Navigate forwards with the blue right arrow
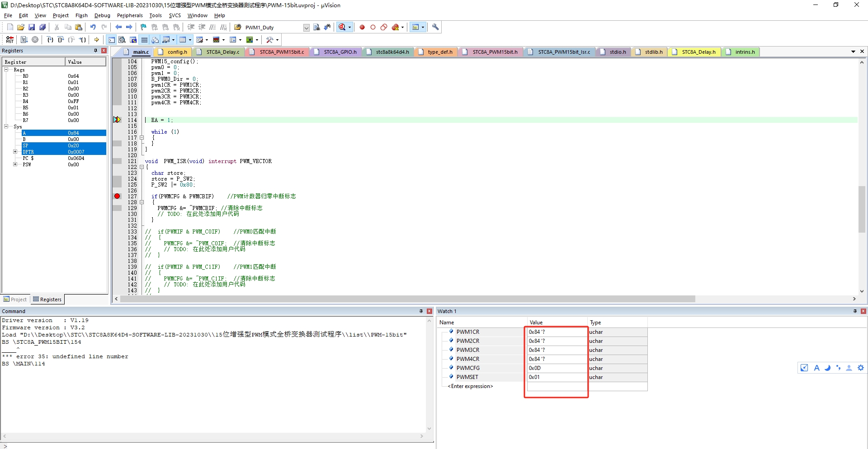The image size is (868, 449). tap(129, 27)
